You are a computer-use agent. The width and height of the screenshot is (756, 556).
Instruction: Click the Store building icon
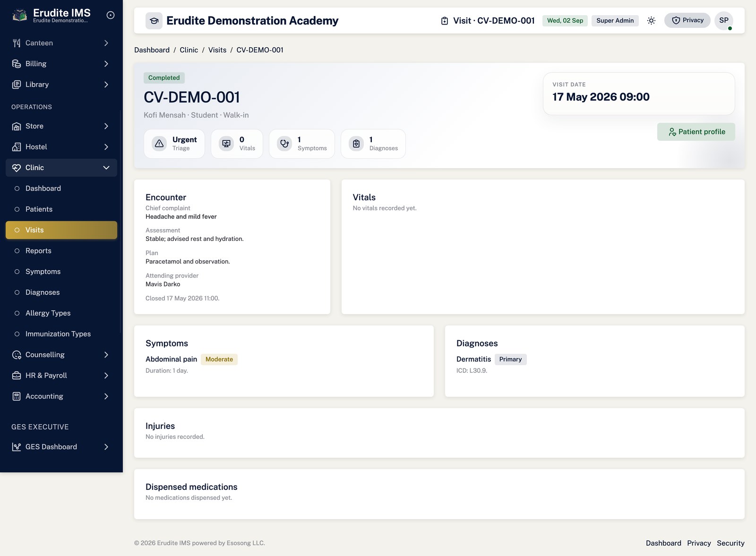point(17,126)
